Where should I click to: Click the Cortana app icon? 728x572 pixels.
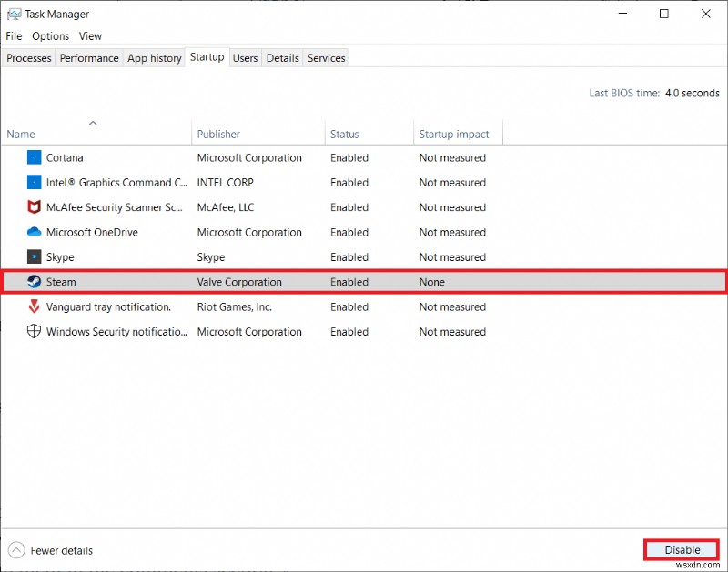(x=34, y=157)
